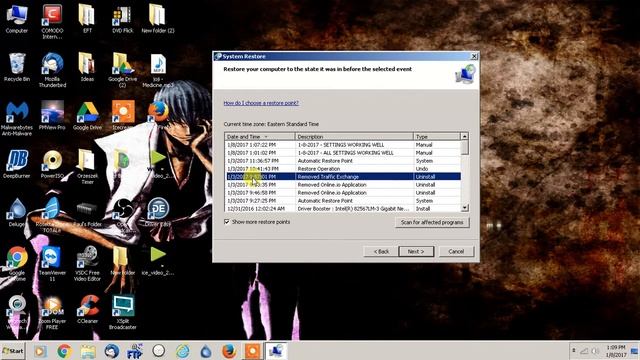Image resolution: width=640 pixels, height=360 pixels.
Task: Launch the DeepBurner shortcut
Action: coord(17,164)
